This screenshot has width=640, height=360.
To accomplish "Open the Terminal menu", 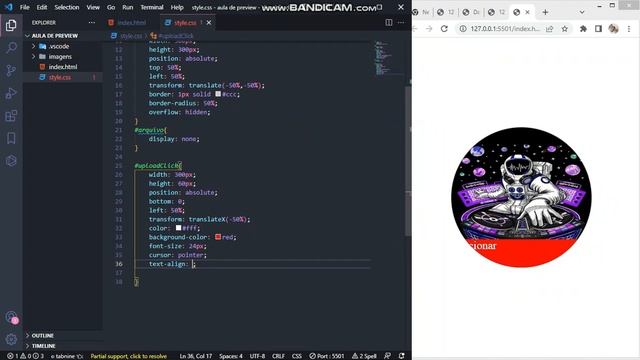I will [152, 7].
